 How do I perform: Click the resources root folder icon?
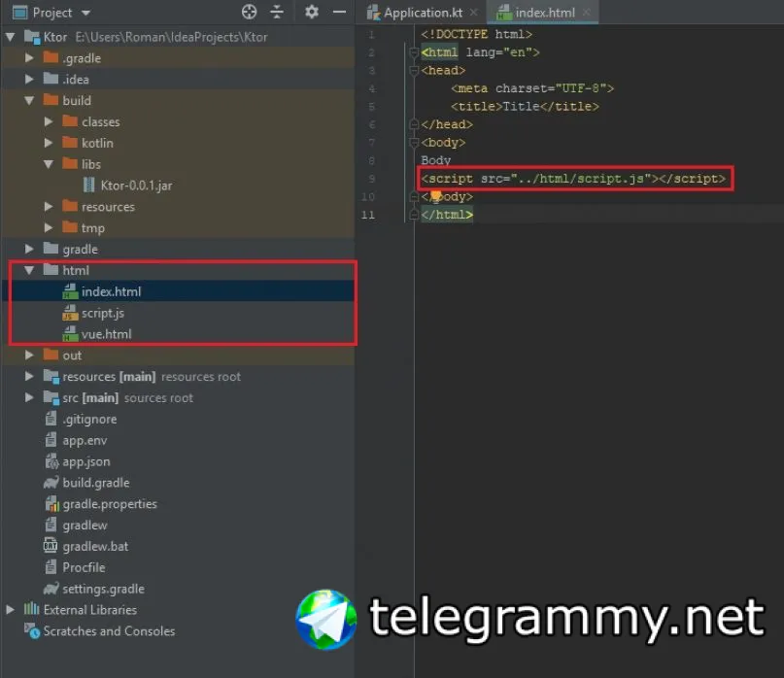pyautogui.click(x=51, y=377)
